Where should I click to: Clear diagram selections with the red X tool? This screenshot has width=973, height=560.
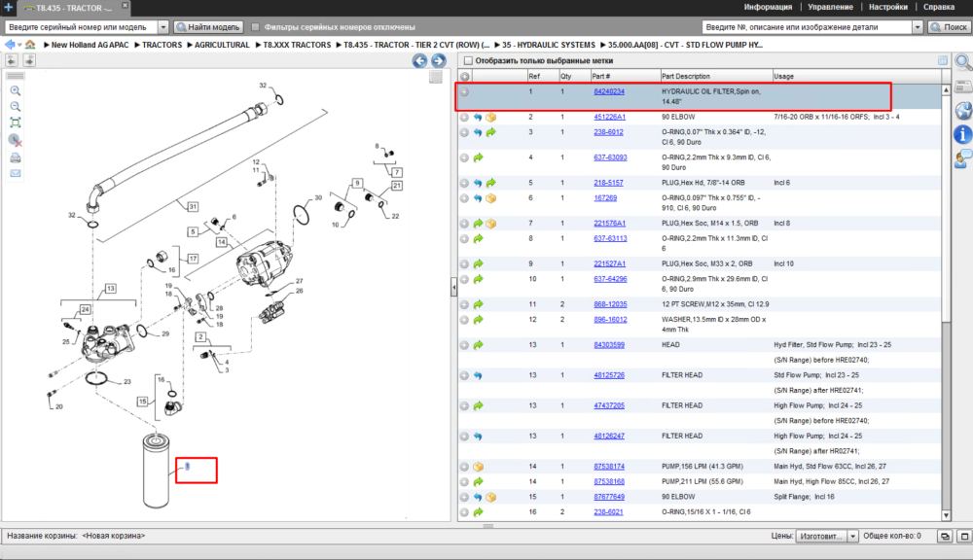(x=16, y=141)
